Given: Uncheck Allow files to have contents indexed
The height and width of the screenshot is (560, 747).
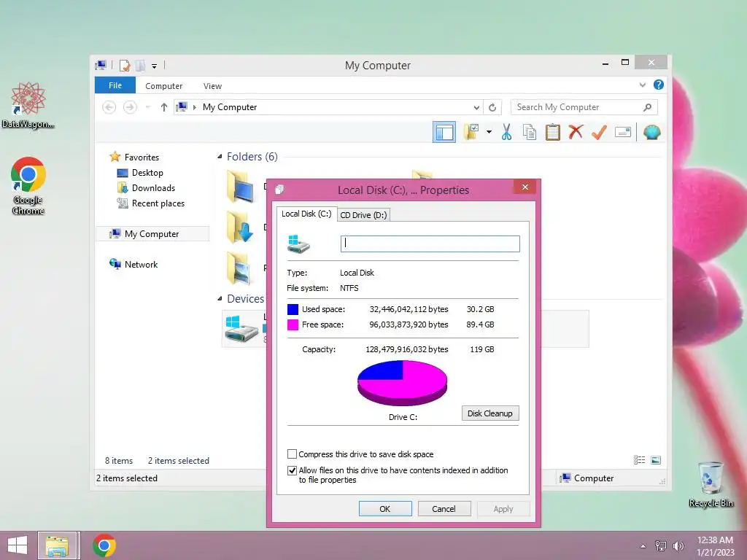Looking at the screenshot, I should tap(292, 470).
